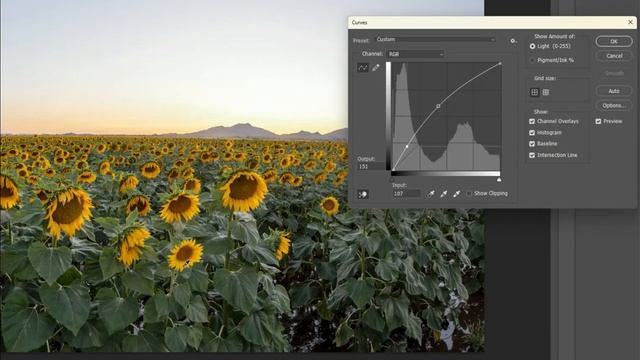Viewport: 640px width, 360px height.
Task: Click OK to apply curves
Action: [x=614, y=41]
